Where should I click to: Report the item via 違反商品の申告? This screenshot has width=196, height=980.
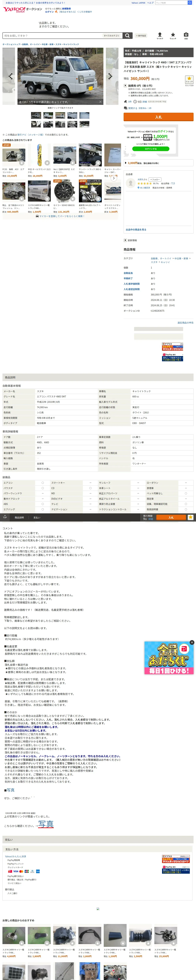tap(185, 322)
